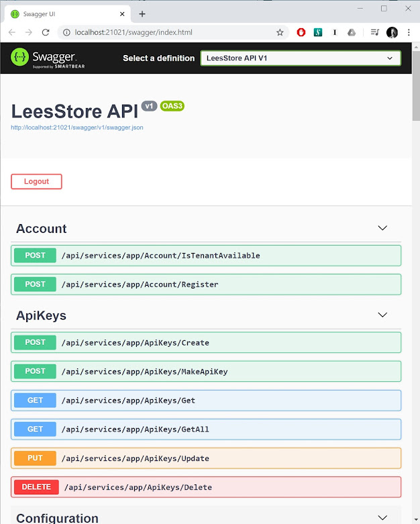
Task: Reload the page with the refresh icon
Action: pos(46,32)
